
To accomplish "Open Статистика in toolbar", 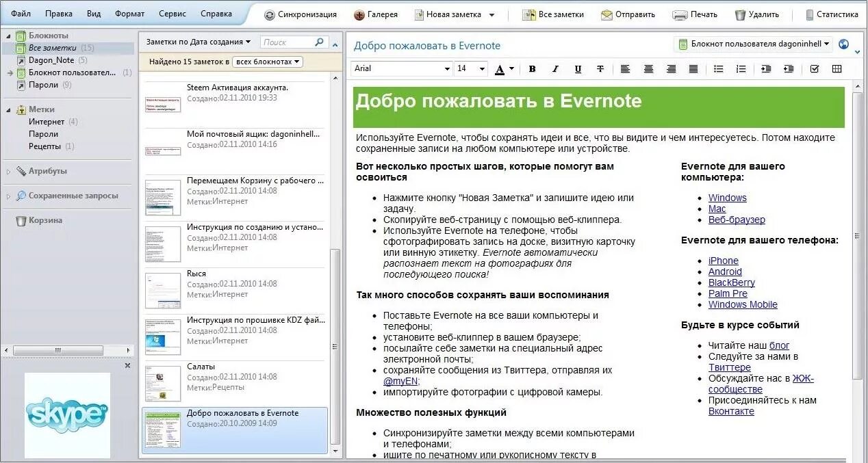I will [x=831, y=14].
